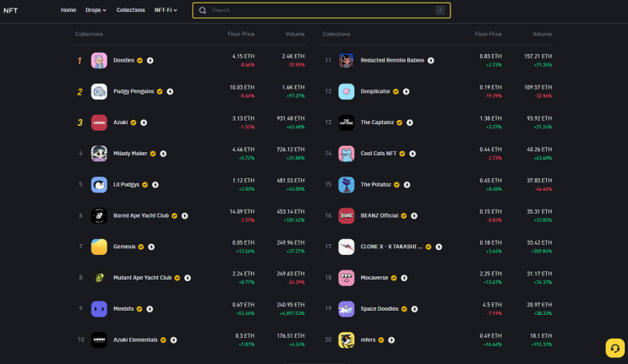This screenshot has height=364, width=628.
Task: Open the Doodles collection avatar
Action: point(99,61)
